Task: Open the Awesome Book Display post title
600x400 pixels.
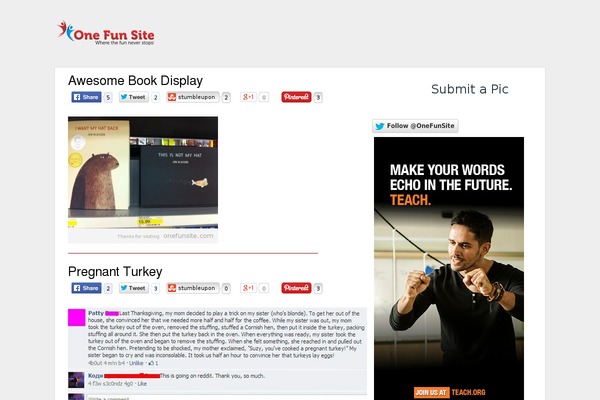Action: pyautogui.click(x=135, y=81)
